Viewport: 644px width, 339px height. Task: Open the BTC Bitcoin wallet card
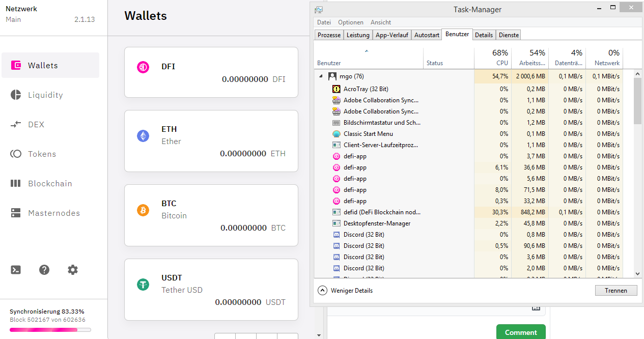(211, 216)
